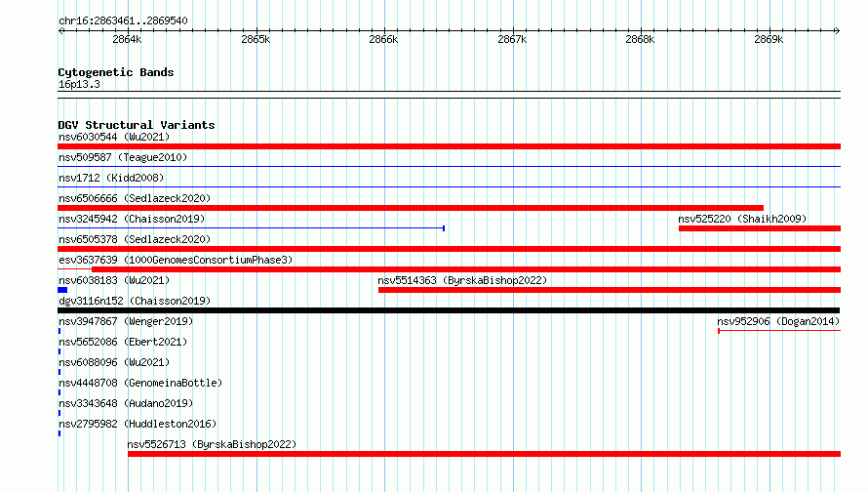The image size is (868, 492).
Task: Click the 2864k ruler mark
Action: 127,39
